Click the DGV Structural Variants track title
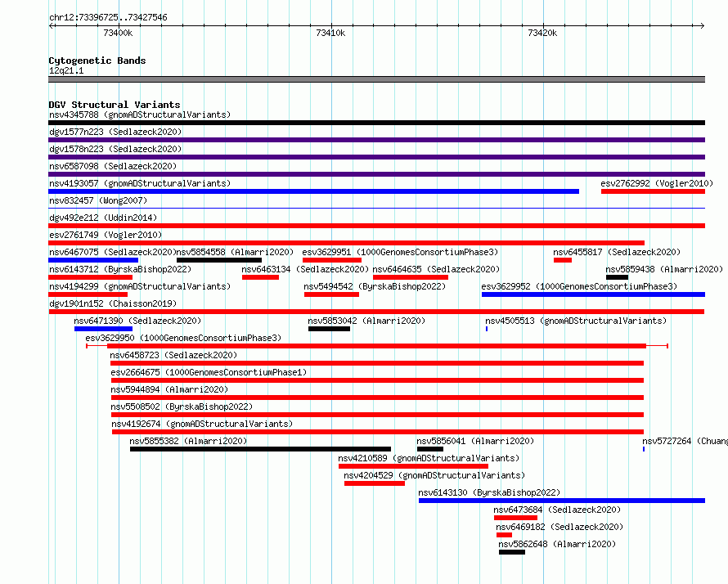 115,105
